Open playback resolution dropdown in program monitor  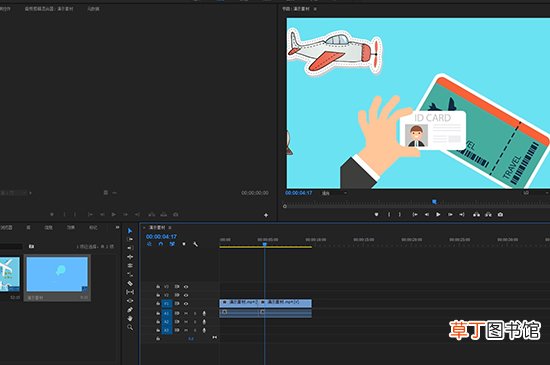536,193
